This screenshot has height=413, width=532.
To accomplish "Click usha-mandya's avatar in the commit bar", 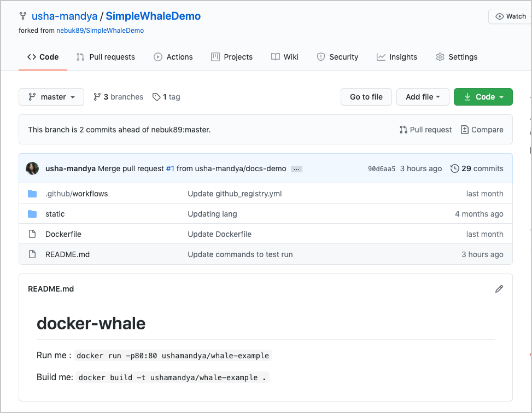I will click(x=32, y=168).
